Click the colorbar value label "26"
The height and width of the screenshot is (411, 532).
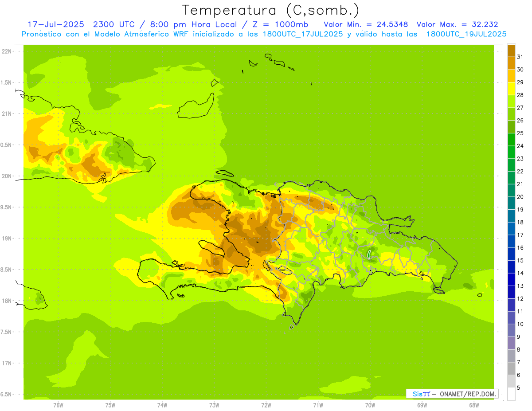coord(520,121)
